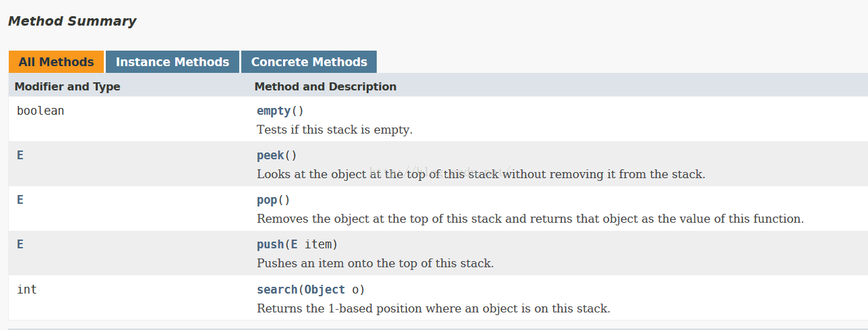Click the E return type in pop row
Screen dimensions: 868x330
(x=20, y=200)
